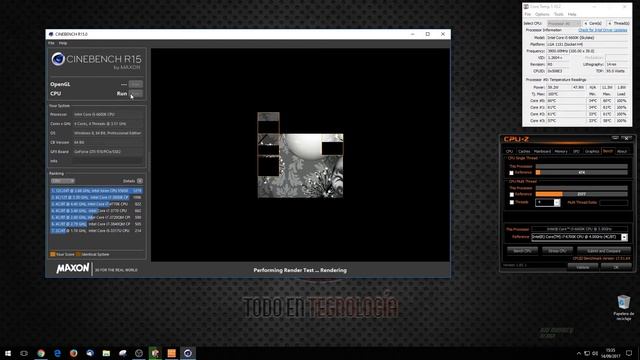640x360 pixels.
Task: Enable Reference checkbox under CPU Single Thread
Action: pos(511,173)
